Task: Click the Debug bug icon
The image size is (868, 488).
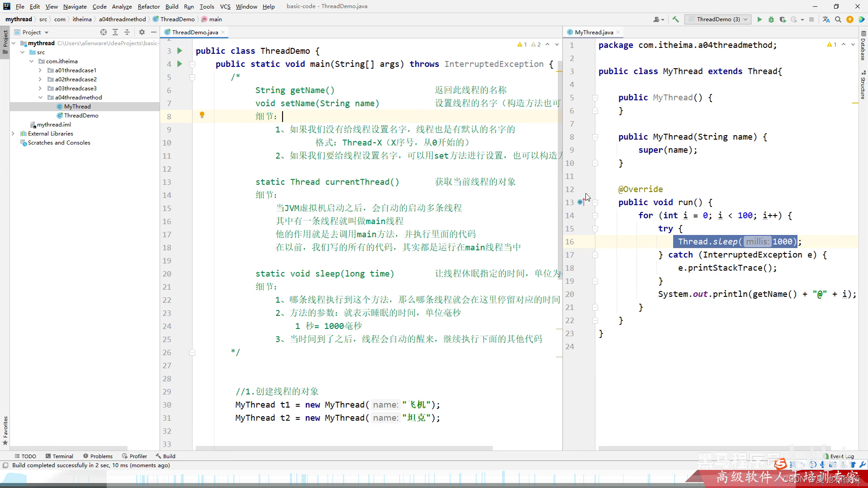Action: tap(771, 19)
